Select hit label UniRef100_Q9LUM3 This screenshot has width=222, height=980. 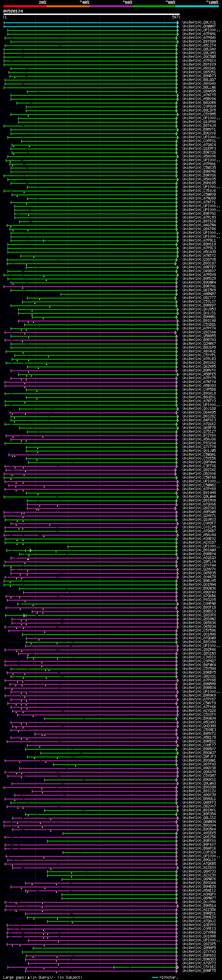(199, 53)
